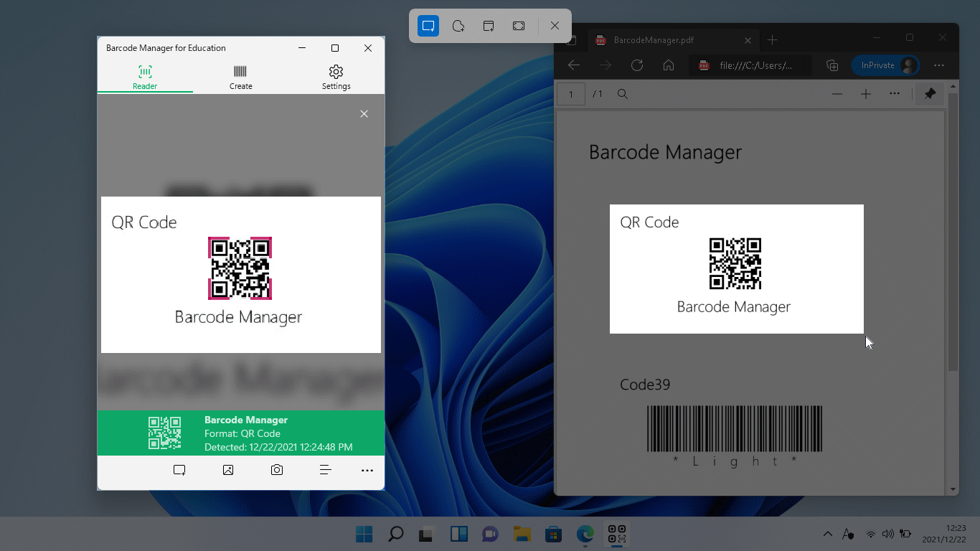The height and width of the screenshot is (551, 980).
Task: Select the rectangular snip mode
Action: pos(428,25)
